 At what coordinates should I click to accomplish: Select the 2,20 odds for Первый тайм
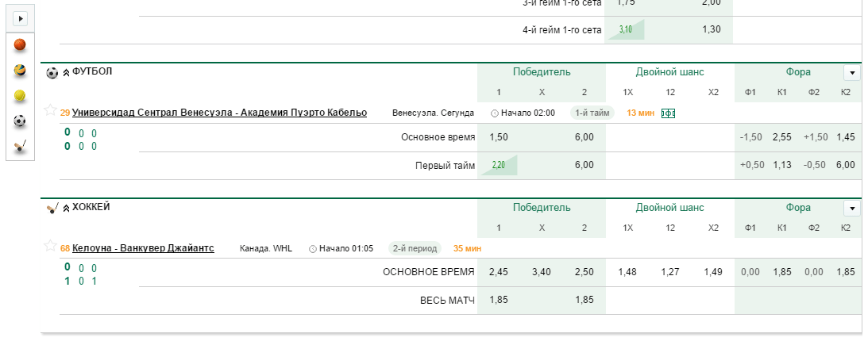click(x=499, y=165)
